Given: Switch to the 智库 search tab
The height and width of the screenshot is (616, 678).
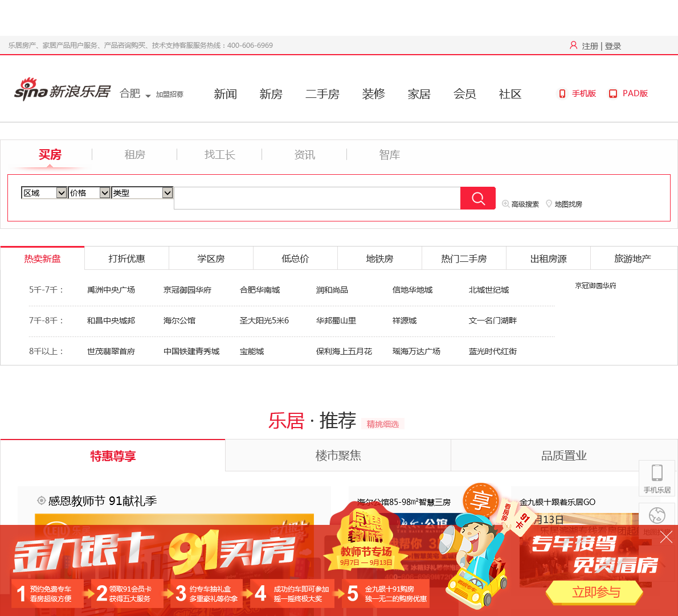Looking at the screenshot, I should (x=390, y=155).
